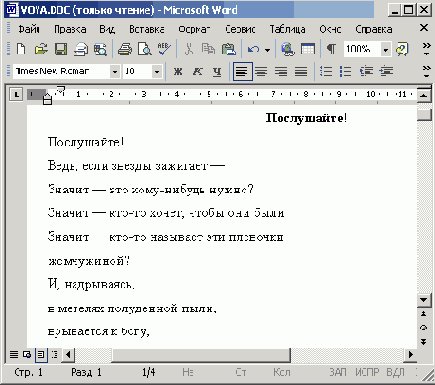
Task: Insert table icon in toolbar
Action: (x=307, y=49)
